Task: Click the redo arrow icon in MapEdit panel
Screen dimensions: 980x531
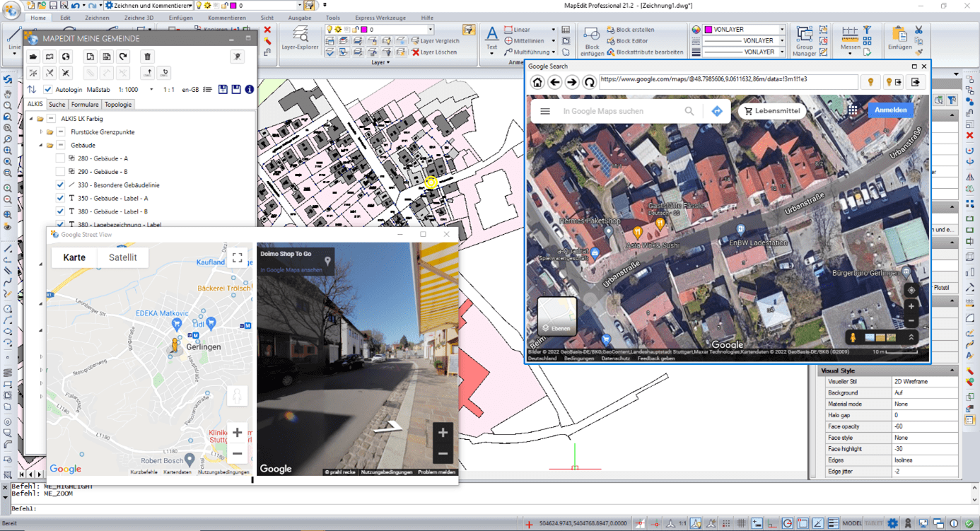Action: click(123, 57)
